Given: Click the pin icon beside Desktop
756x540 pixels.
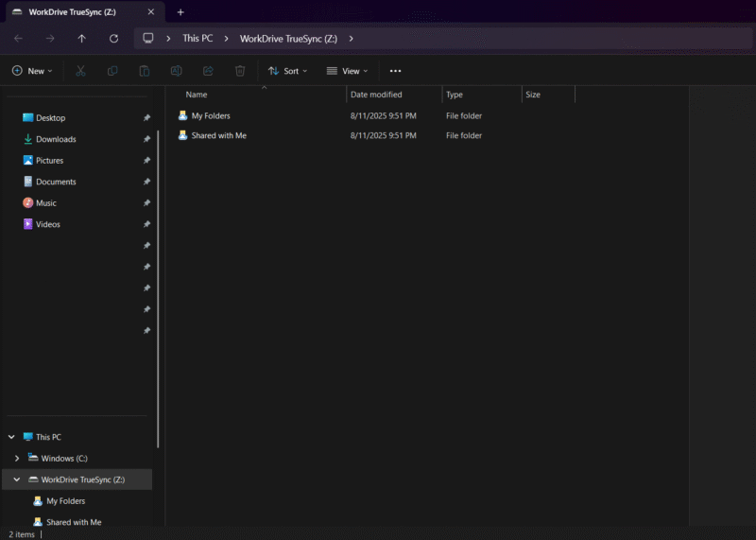Looking at the screenshot, I should 146,118.
